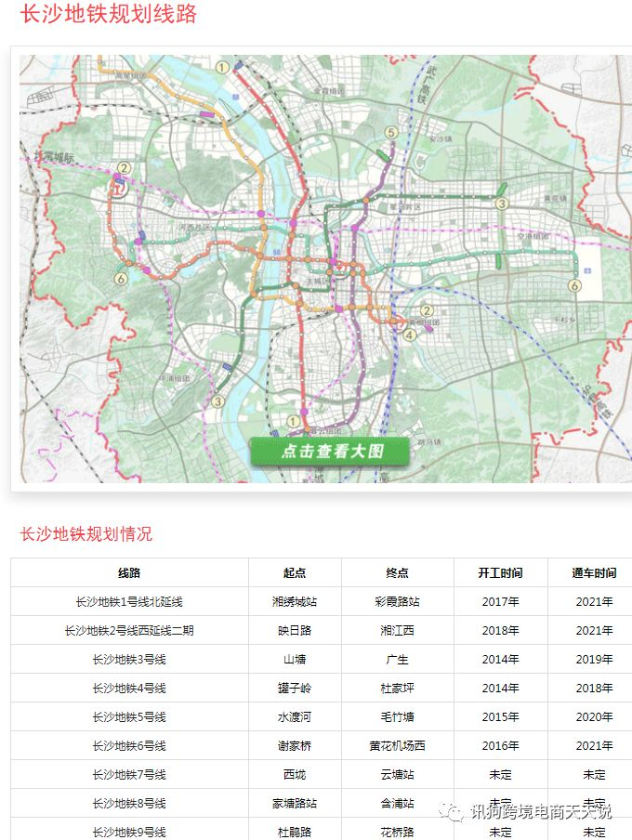This screenshot has width=632, height=840.
Task: Select the 长沙地铁3号线 row label
Action: coord(129,660)
